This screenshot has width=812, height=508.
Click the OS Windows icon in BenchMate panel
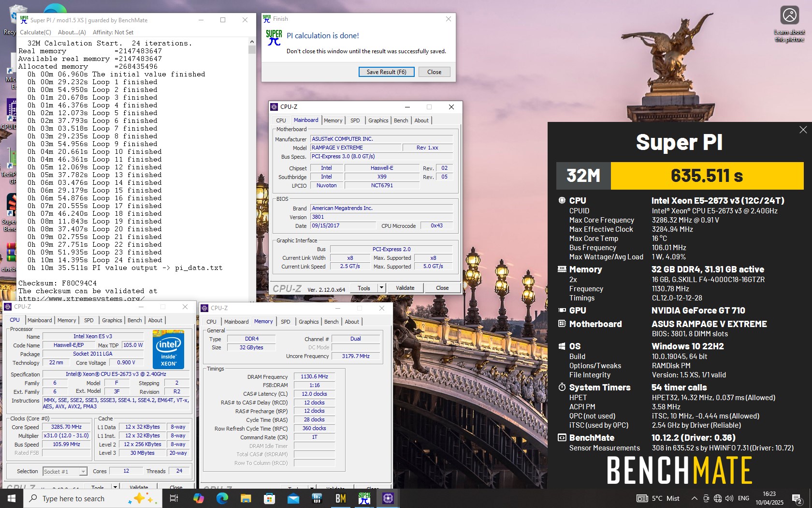pyautogui.click(x=562, y=346)
